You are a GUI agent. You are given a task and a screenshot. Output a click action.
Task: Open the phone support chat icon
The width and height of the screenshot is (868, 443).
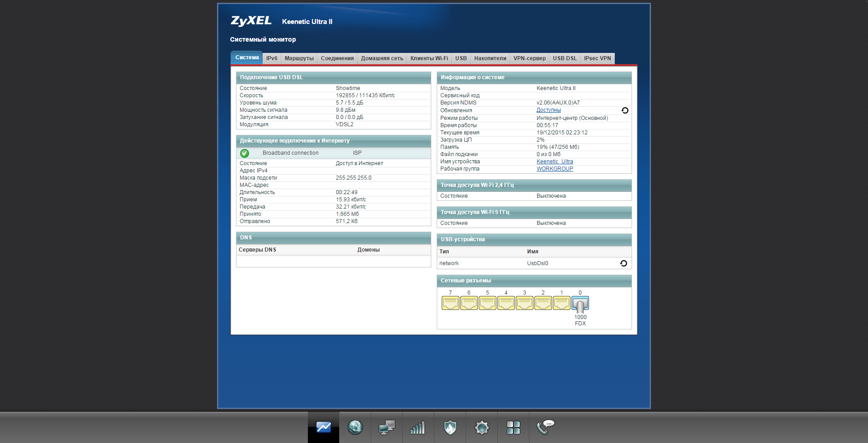[x=545, y=426]
